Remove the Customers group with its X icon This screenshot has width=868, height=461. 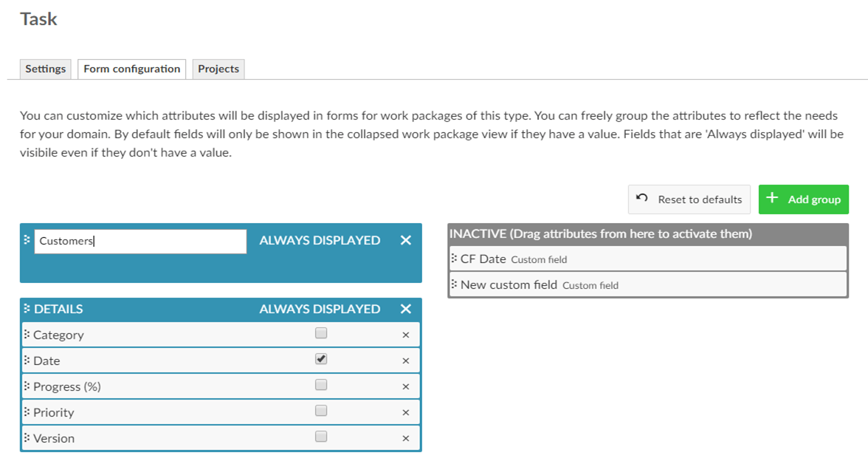405,241
